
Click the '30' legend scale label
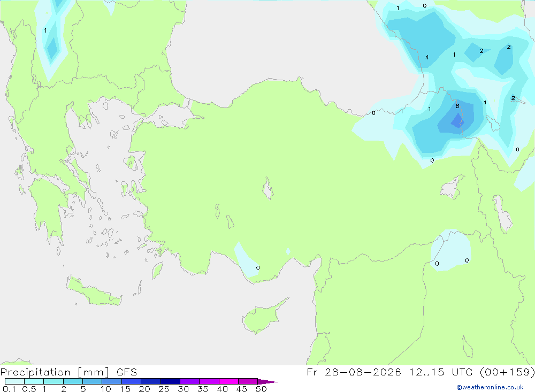[183, 389]
